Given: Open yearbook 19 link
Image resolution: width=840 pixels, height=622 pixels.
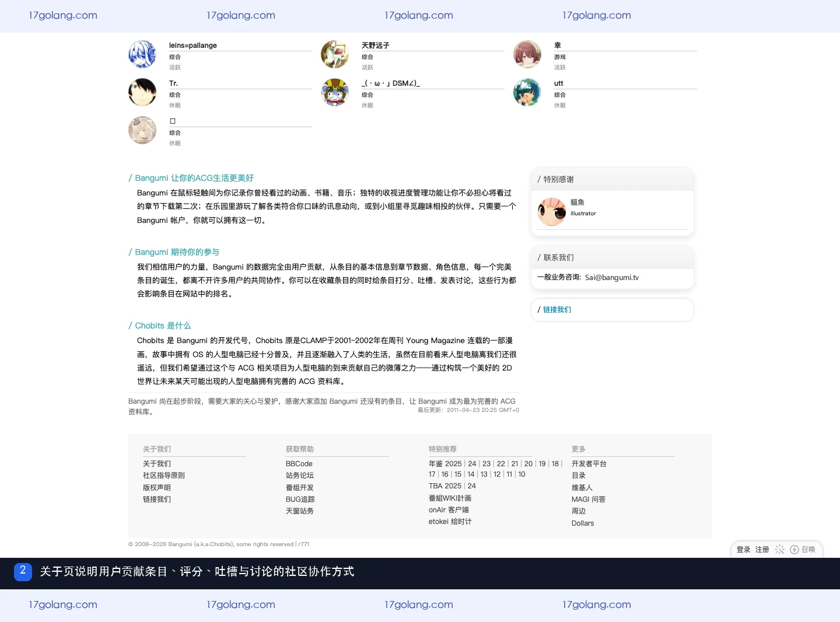Looking at the screenshot, I should click(x=542, y=464).
